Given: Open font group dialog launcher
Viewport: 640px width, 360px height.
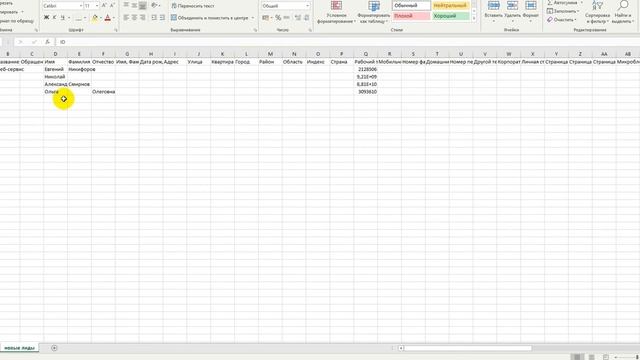Looking at the screenshot, I should 116,30.
